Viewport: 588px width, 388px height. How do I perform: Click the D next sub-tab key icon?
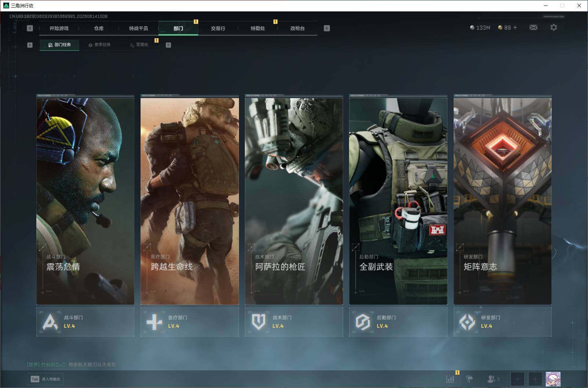pyautogui.click(x=168, y=45)
